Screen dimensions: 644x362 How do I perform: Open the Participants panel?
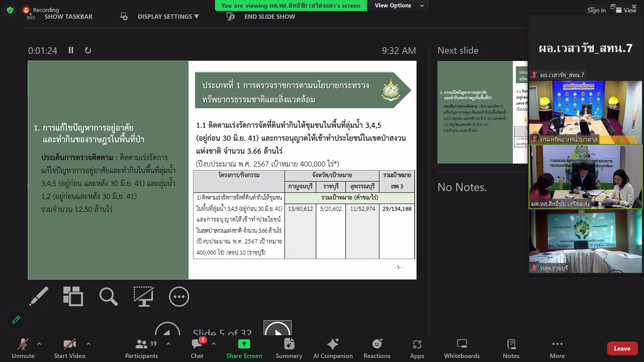142,349
